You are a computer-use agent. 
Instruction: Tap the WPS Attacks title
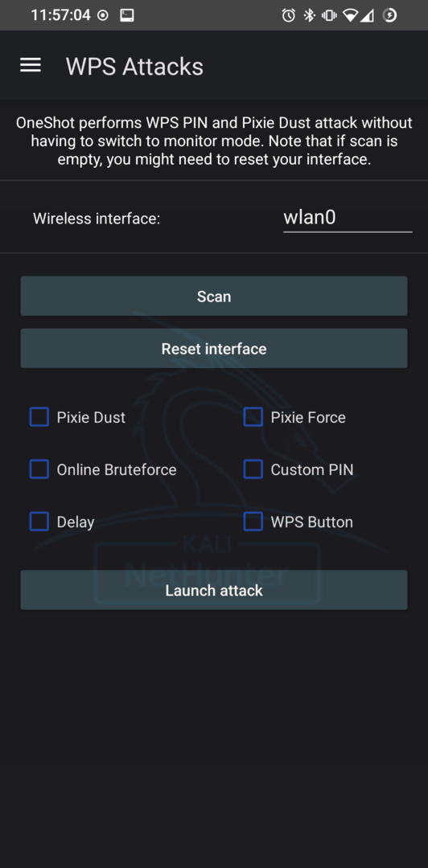pos(134,67)
